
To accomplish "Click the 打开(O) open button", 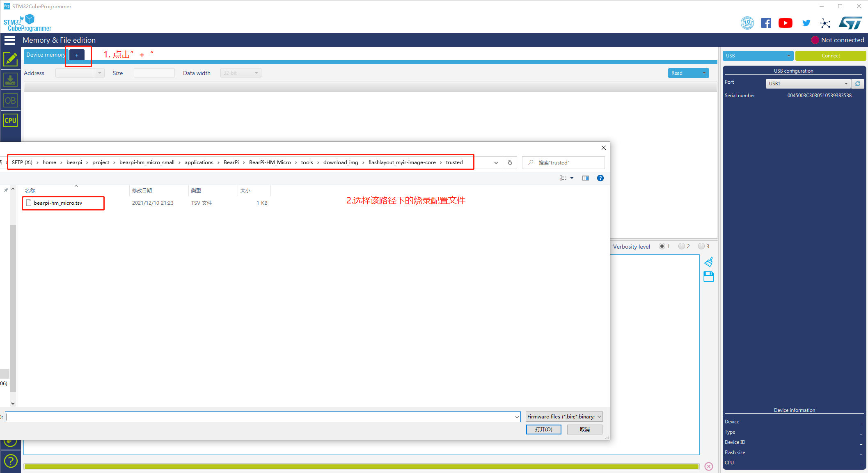I will (543, 429).
